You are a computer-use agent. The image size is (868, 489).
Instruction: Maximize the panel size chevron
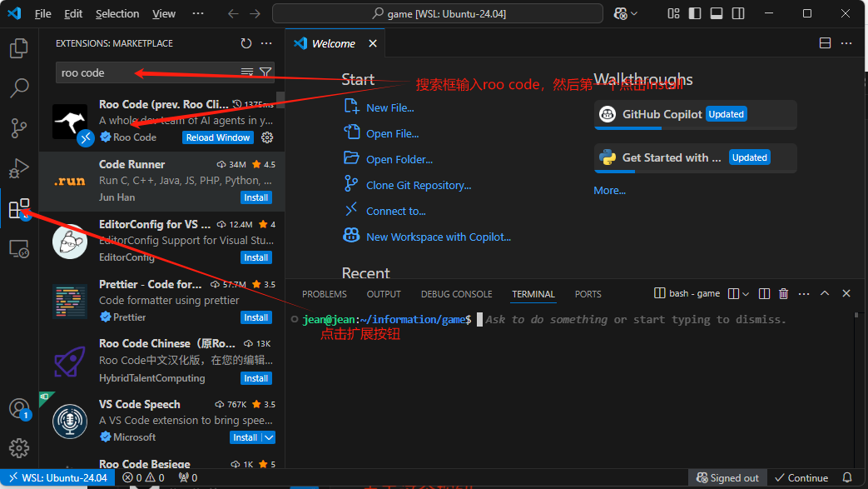click(x=825, y=293)
